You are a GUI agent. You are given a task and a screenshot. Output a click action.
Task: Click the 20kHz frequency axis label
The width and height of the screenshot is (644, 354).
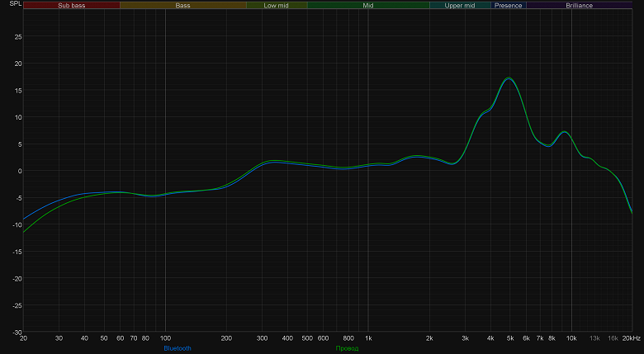coord(632,338)
